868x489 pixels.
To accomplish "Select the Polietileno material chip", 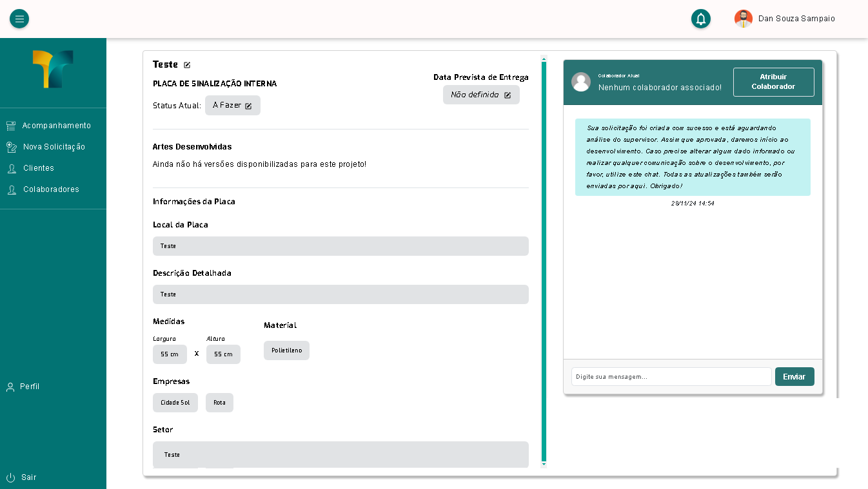I will [286, 350].
